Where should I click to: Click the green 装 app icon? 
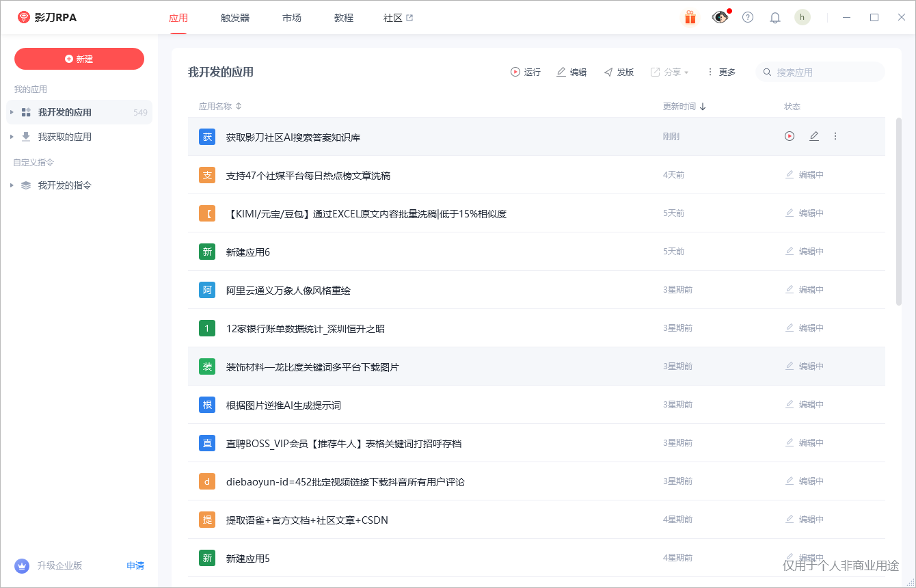coord(207,366)
